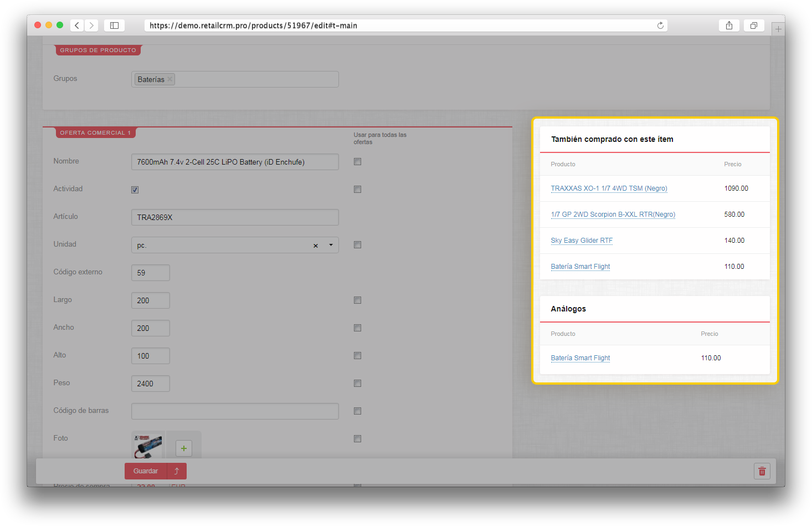Image resolution: width=812 pixels, height=526 pixels.
Task: Edit the Artículo field TRA2869X
Action: click(x=235, y=217)
